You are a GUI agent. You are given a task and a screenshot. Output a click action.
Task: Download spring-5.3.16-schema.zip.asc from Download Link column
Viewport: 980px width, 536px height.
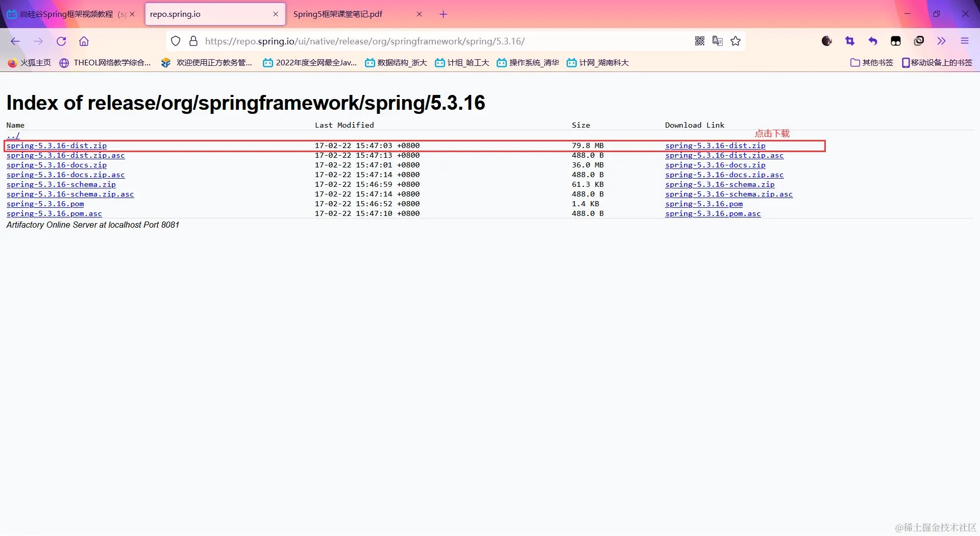[729, 194]
